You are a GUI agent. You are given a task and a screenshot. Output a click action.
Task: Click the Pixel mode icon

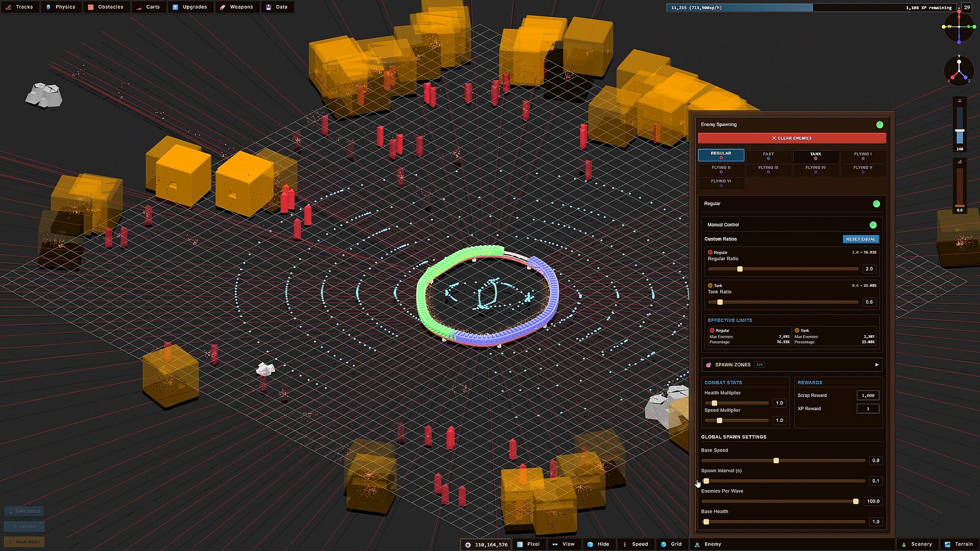click(520, 544)
